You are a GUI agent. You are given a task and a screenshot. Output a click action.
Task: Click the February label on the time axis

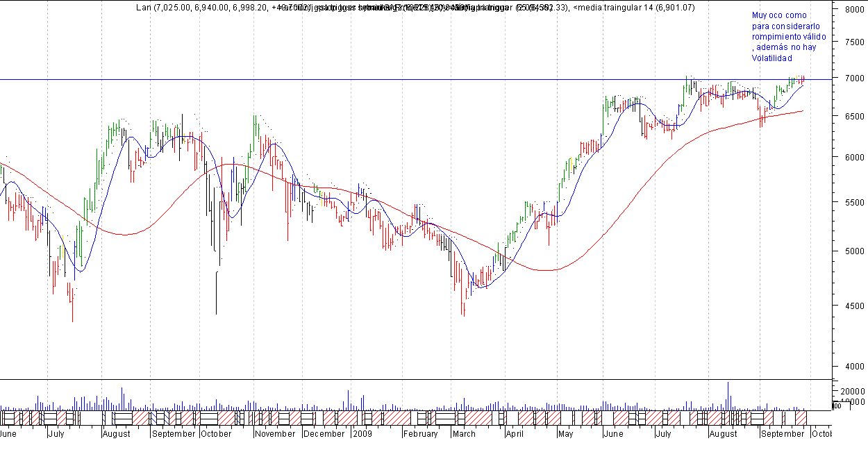tap(420, 434)
